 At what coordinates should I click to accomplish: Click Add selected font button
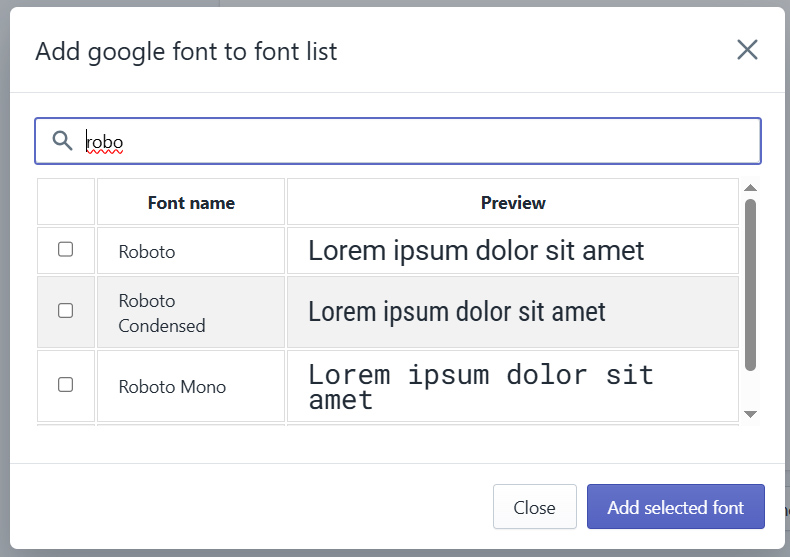[676, 507]
